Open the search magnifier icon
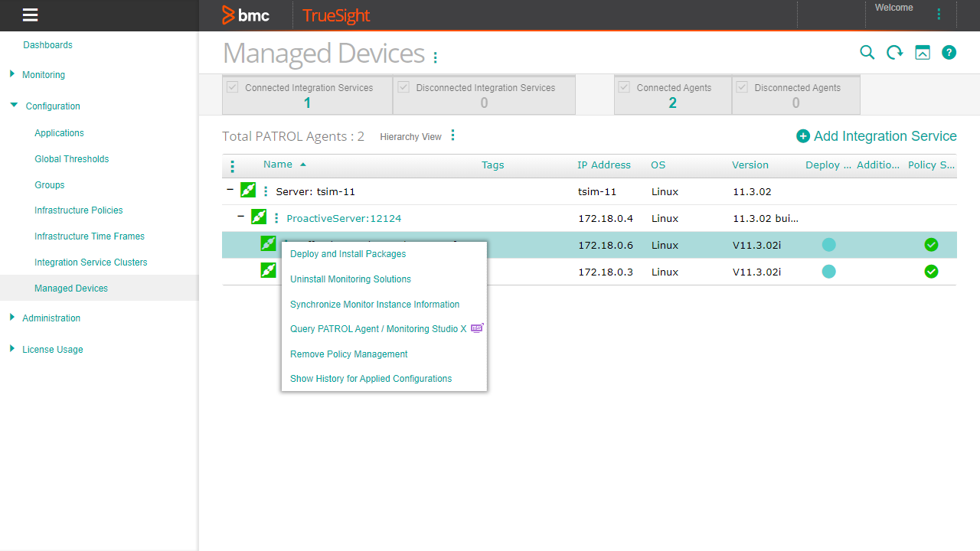The height and width of the screenshot is (551, 980). [867, 52]
